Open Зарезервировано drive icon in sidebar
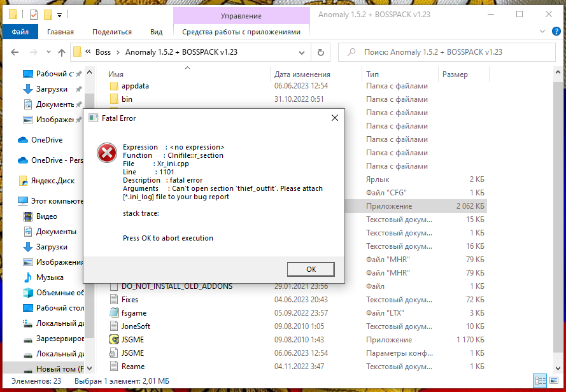 28,339
